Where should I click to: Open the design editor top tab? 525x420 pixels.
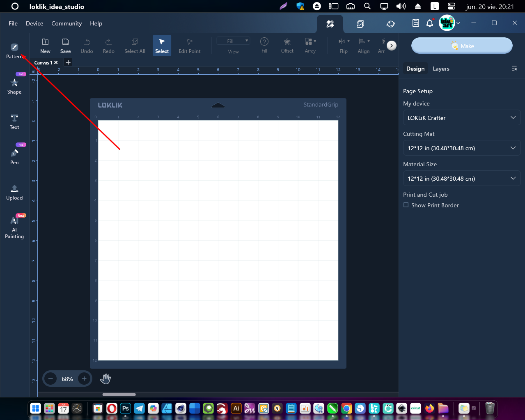tap(330, 24)
